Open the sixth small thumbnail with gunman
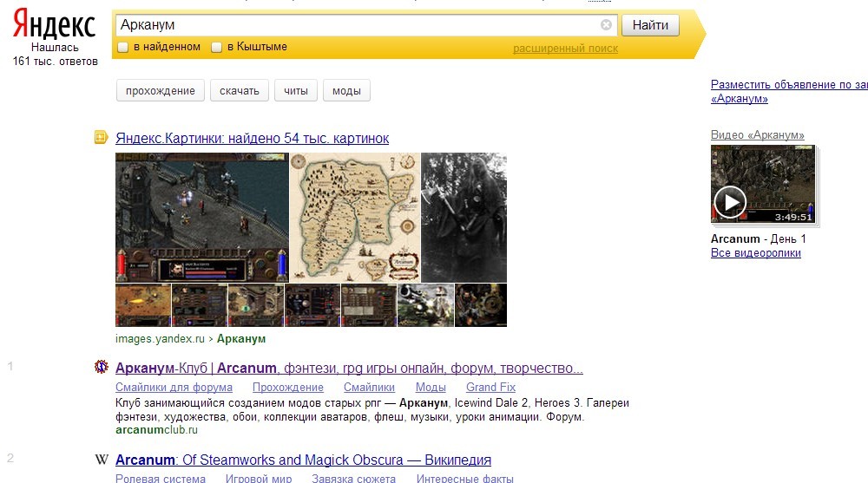The image size is (868, 483). tap(425, 305)
